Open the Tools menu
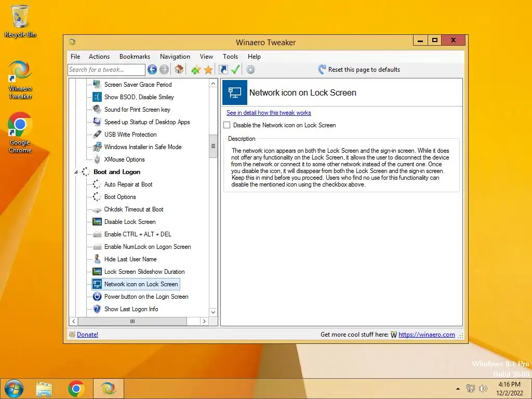This screenshot has width=532, height=399. click(230, 57)
